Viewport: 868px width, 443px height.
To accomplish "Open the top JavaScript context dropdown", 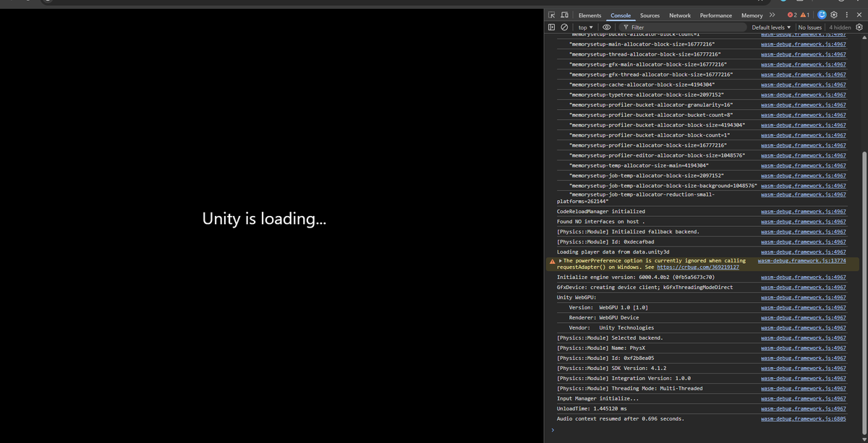I will coord(585,27).
